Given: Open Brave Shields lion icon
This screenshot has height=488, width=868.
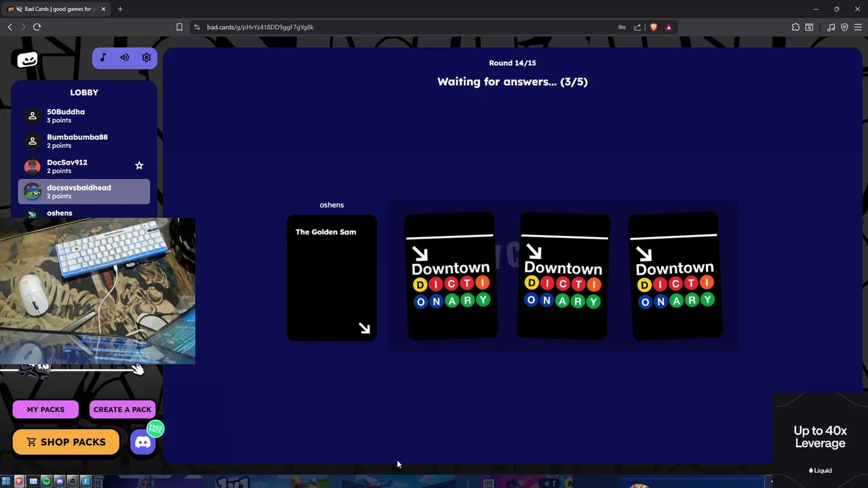Looking at the screenshot, I should [654, 27].
